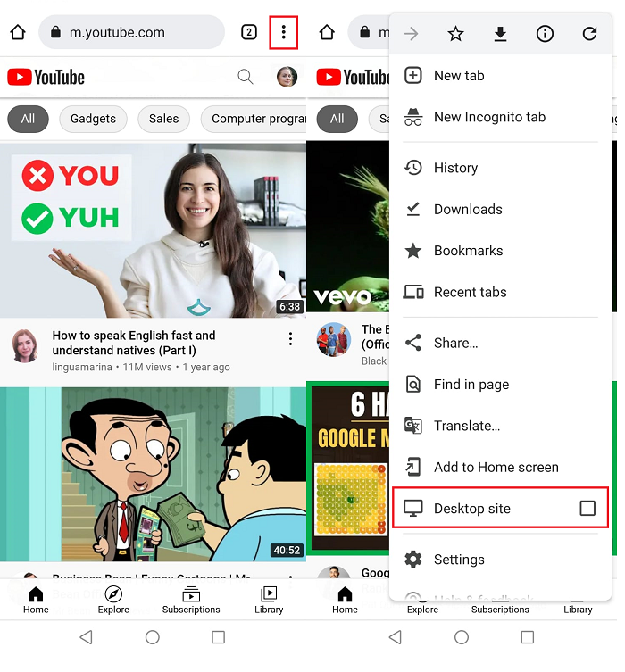625x672 pixels.
Task: Select Find in page
Action: pos(500,384)
